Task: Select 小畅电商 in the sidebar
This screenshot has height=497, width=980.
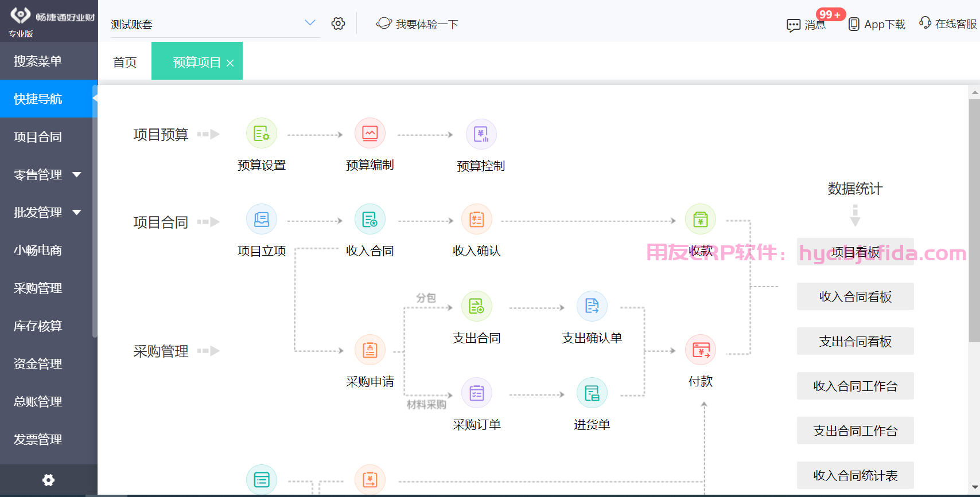Action: (x=49, y=250)
